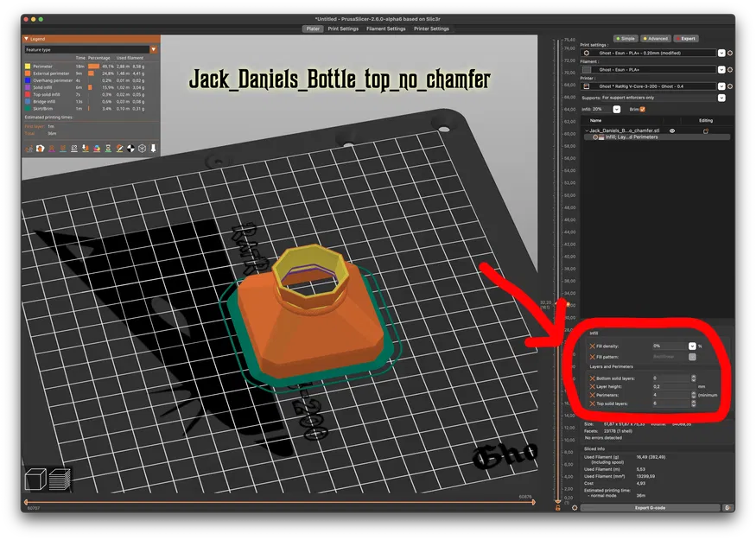Click the white down-arrow tool marker icon
This screenshot has width=756, height=540.
153,149
